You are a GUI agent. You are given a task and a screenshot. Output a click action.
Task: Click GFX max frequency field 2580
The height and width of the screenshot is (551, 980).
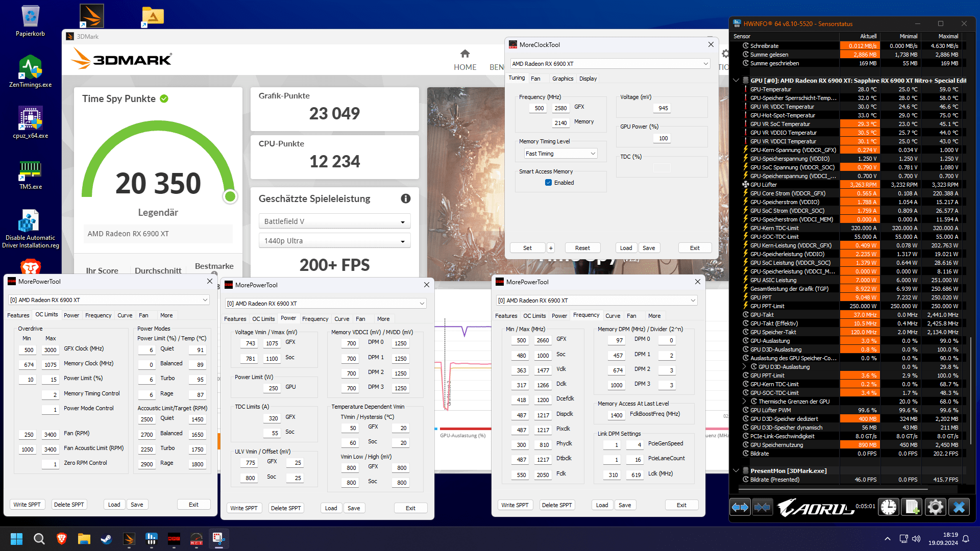tap(560, 108)
